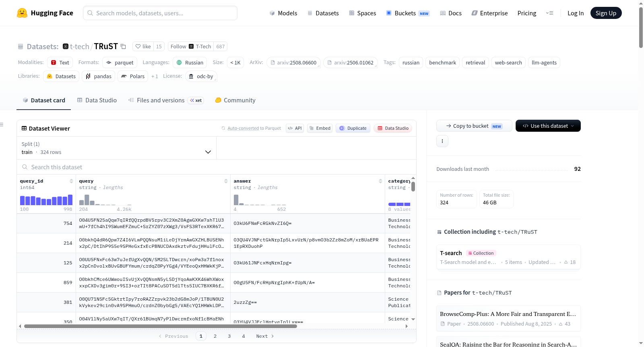Click the answer lengths histogram
Image resolution: width=644 pixels, height=347 pixels.
point(260,200)
